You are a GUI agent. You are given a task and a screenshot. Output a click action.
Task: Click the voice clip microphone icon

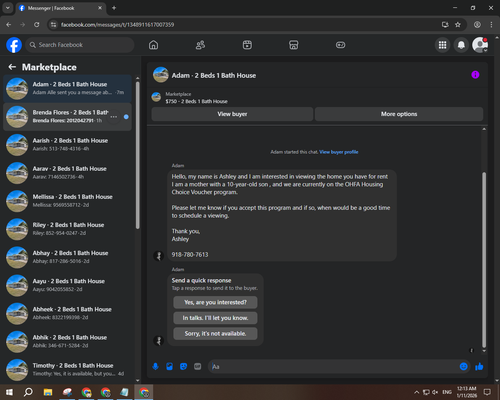click(x=155, y=367)
